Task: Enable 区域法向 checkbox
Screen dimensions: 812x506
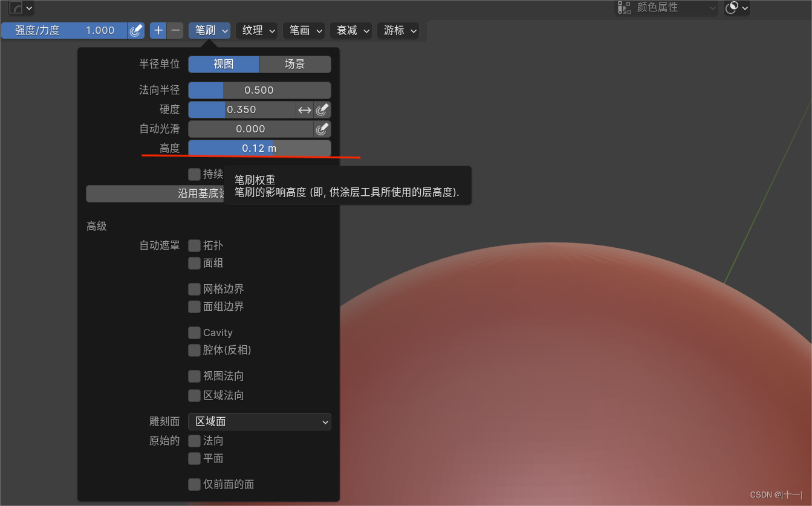Action: click(x=194, y=395)
